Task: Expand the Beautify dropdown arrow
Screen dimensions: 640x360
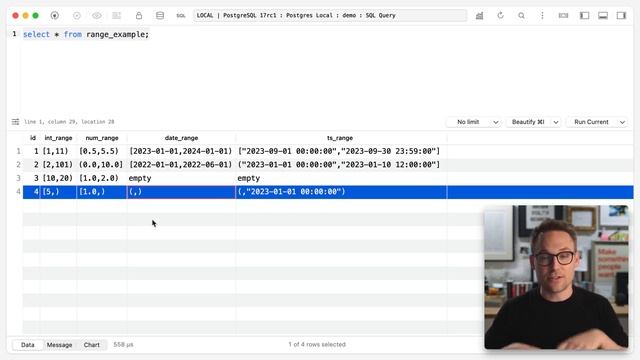Action: click(x=556, y=122)
